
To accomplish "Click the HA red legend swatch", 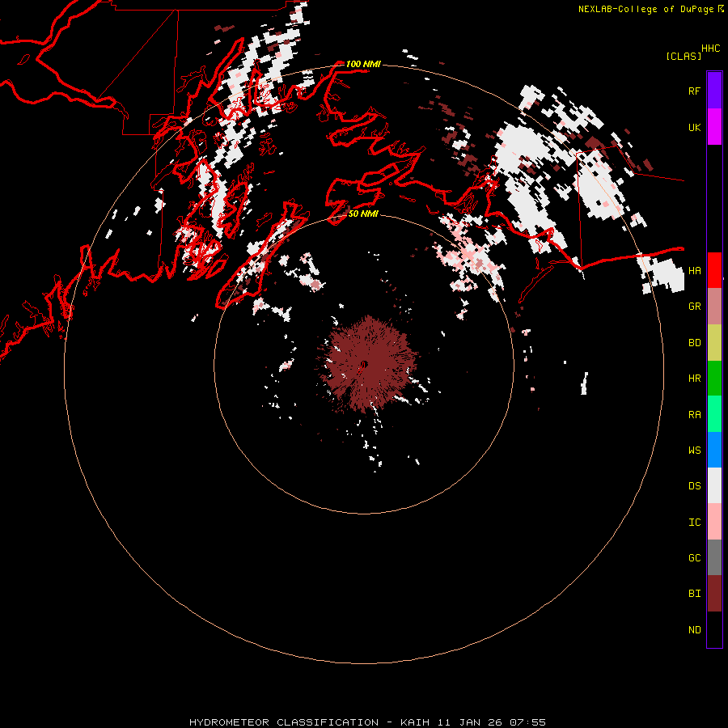I will (714, 270).
